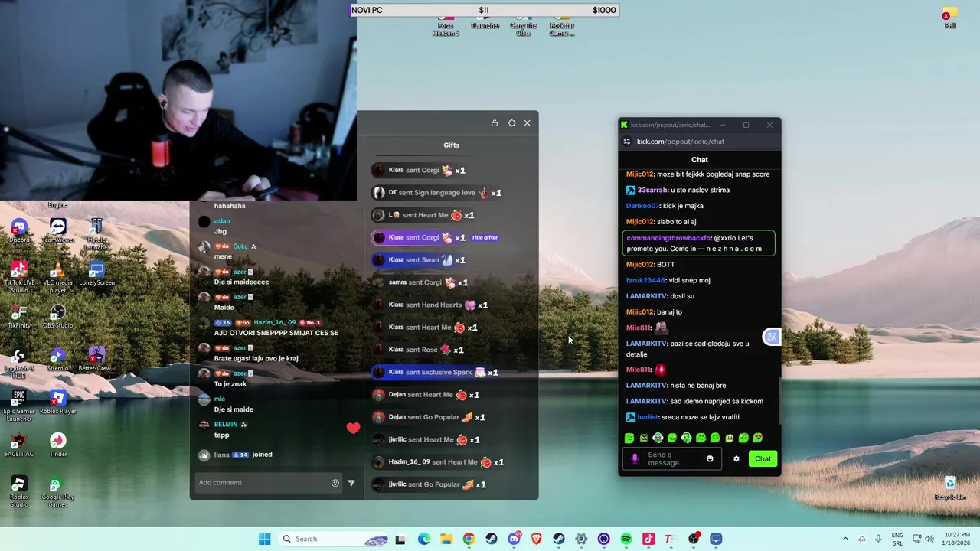Click the 33sarrah username in Kick chat
Image resolution: width=980 pixels, height=551 pixels.
click(x=652, y=191)
